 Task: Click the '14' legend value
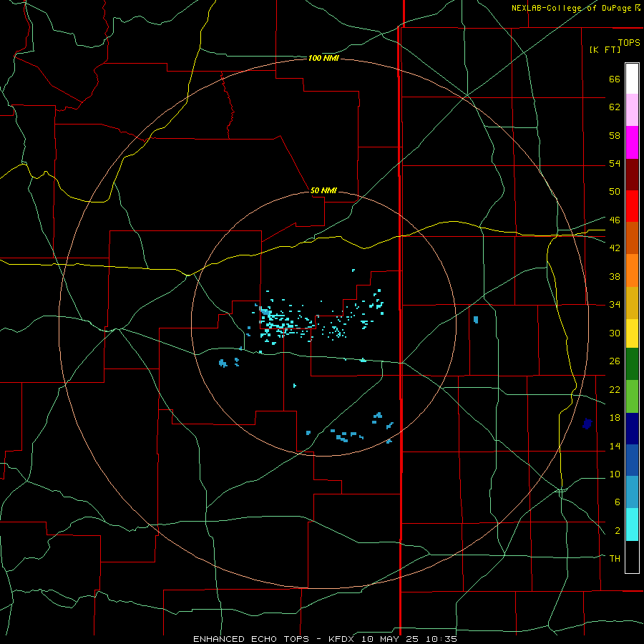pos(615,446)
